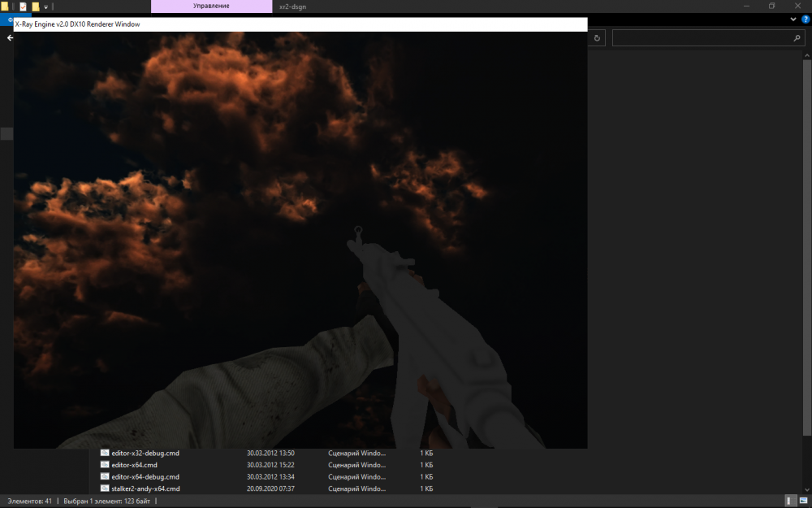Click the X-Ray Engine v2.0 DX10 Renderer title bar
Image resolution: width=812 pixels, height=508 pixels.
[300, 24]
